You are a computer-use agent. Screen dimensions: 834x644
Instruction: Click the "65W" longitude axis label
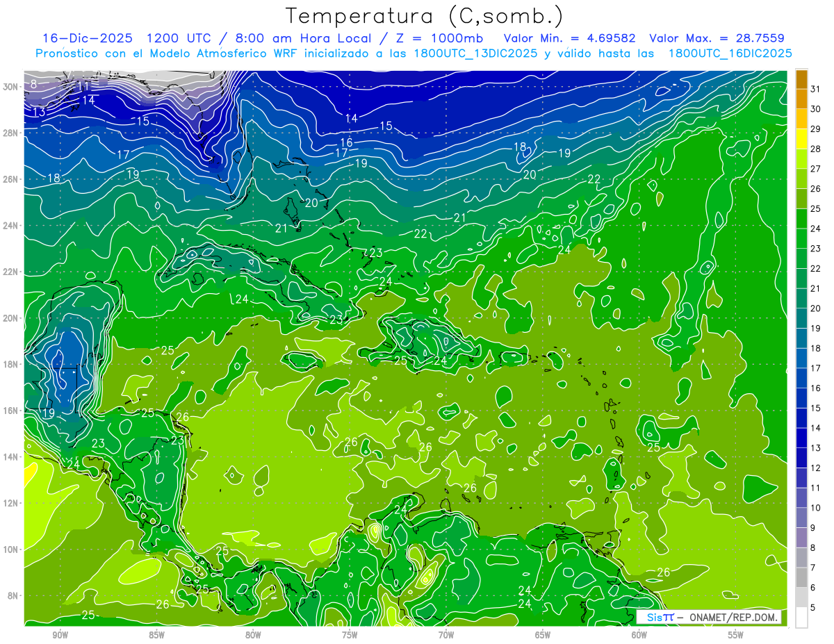pyautogui.click(x=543, y=636)
